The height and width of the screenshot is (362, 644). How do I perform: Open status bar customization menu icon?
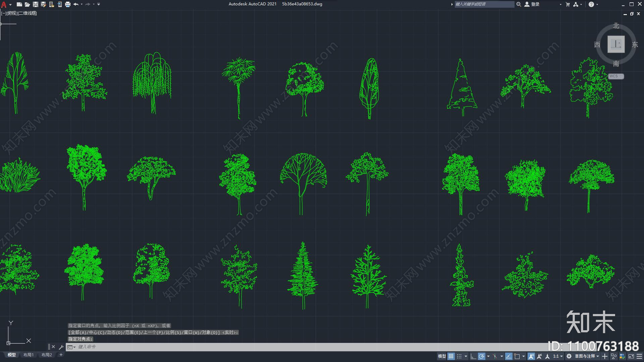click(640, 356)
